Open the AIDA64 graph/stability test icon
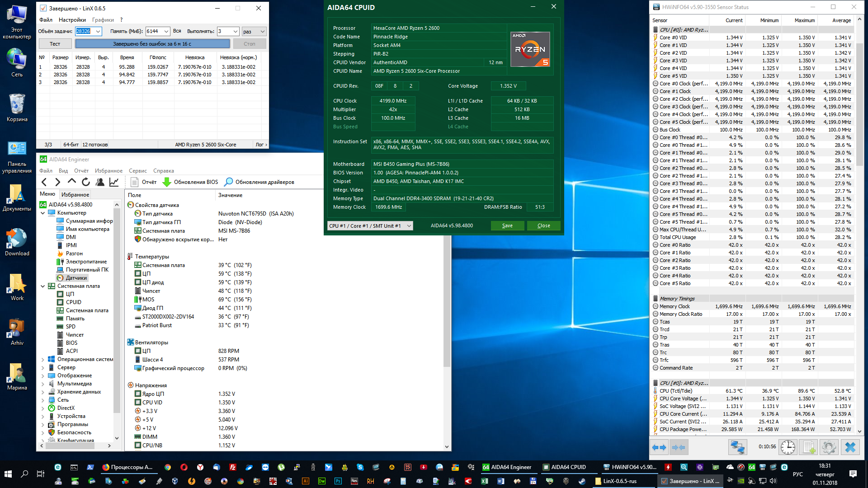The width and height of the screenshot is (868, 488). 114,182
